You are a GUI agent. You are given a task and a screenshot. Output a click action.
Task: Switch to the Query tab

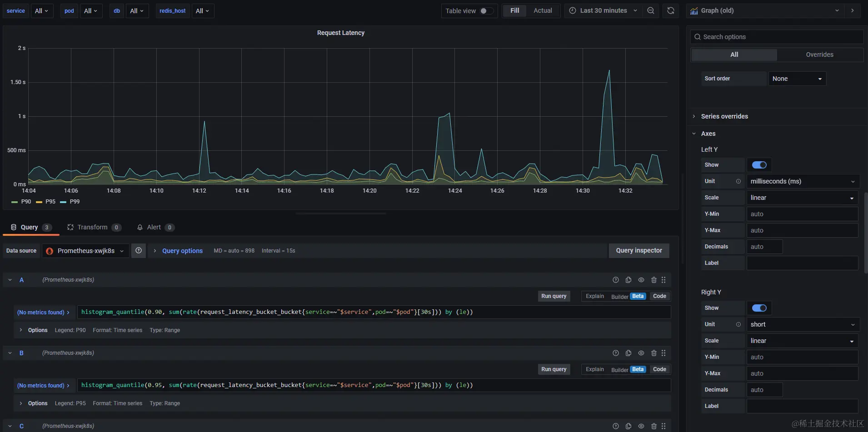(31, 227)
